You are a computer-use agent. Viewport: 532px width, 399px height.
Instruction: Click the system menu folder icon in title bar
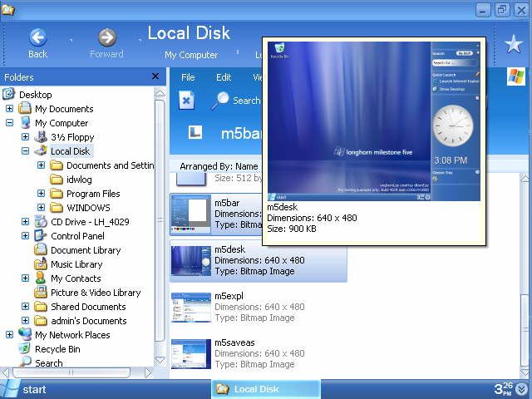tap(7, 9)
